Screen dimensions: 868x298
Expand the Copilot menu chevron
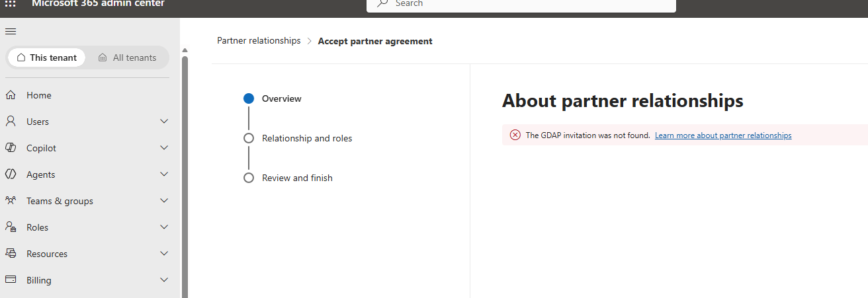pyautogui.click(x=165, y=148)
